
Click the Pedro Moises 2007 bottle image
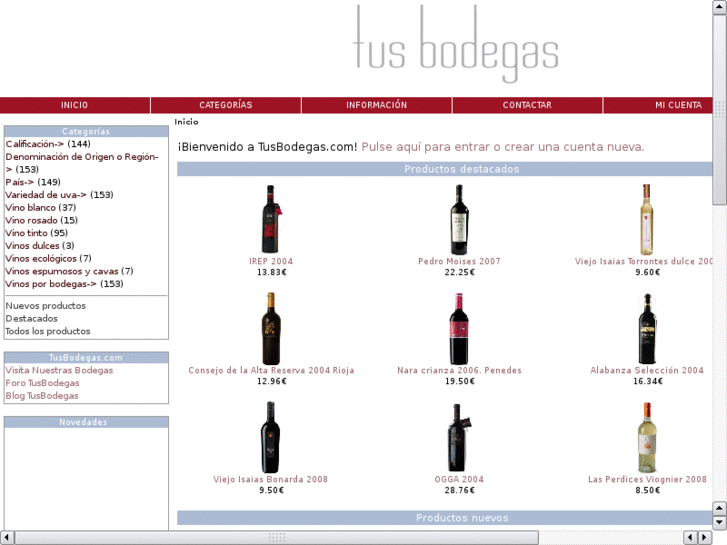point(459,219)
